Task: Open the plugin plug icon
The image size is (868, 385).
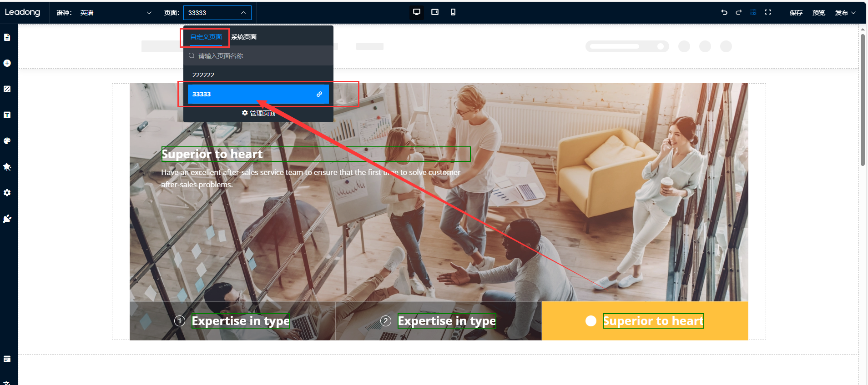Action: 7,219
